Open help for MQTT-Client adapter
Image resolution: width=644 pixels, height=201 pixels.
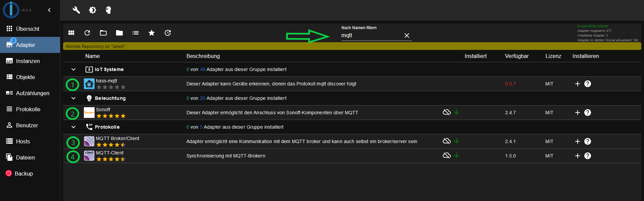pos(588,156)
